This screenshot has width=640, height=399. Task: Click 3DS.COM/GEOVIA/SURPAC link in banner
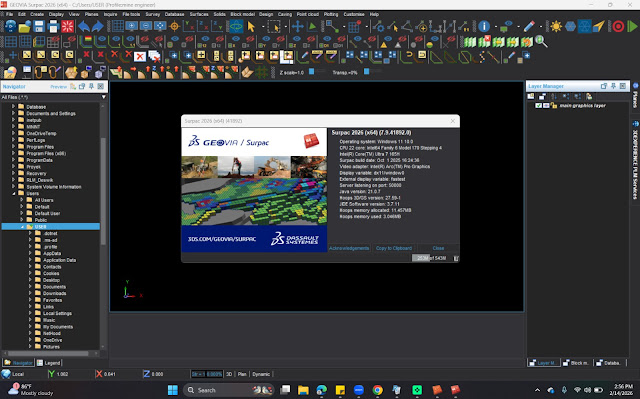(x=222, y=239)
